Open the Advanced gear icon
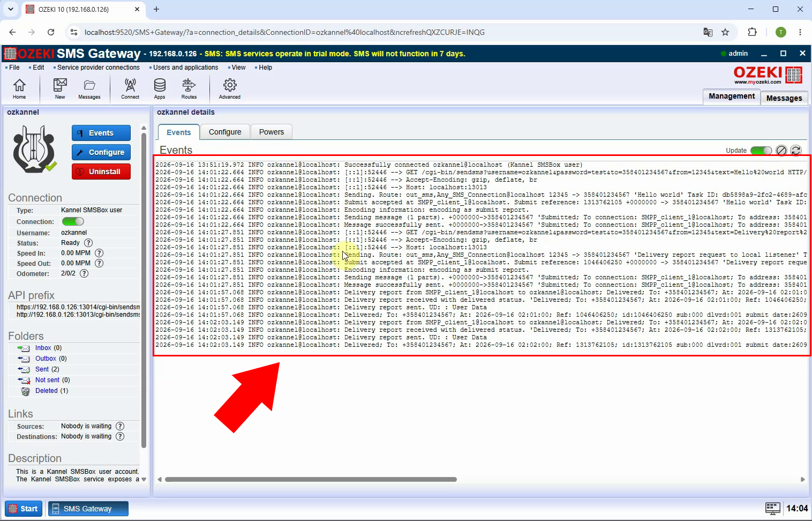The image size is (812, 521). (230, 88)
